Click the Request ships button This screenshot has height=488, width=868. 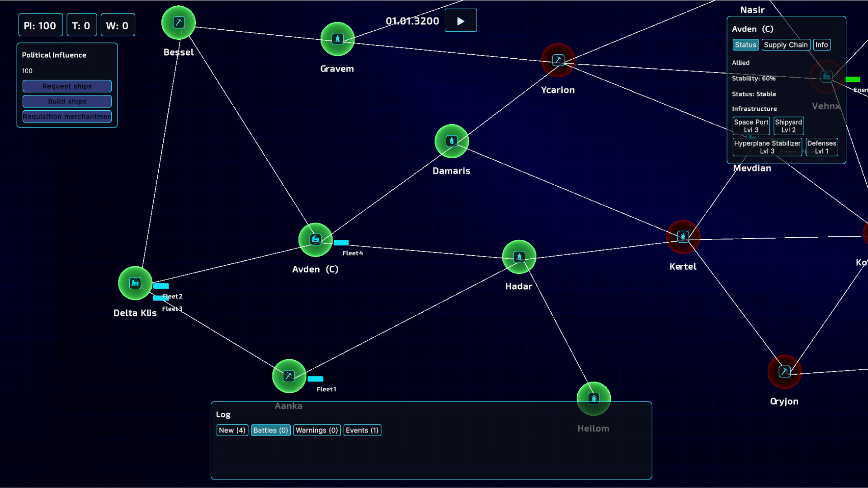[67, 86]
